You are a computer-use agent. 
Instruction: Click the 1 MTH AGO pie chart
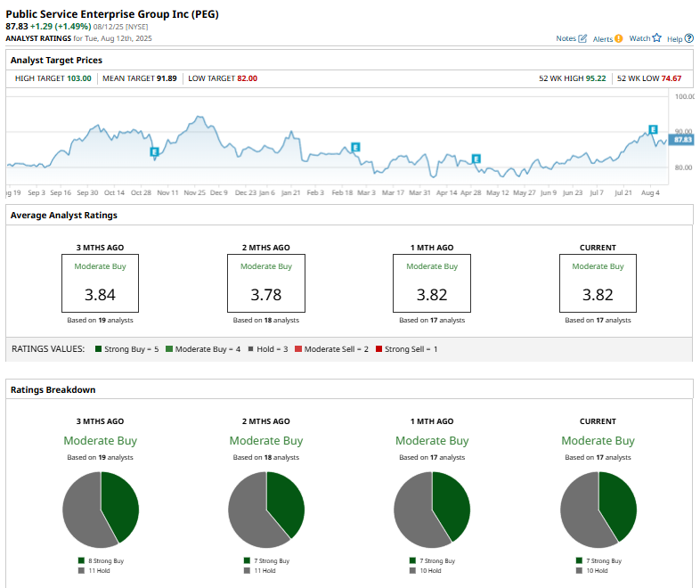(432, 510)
